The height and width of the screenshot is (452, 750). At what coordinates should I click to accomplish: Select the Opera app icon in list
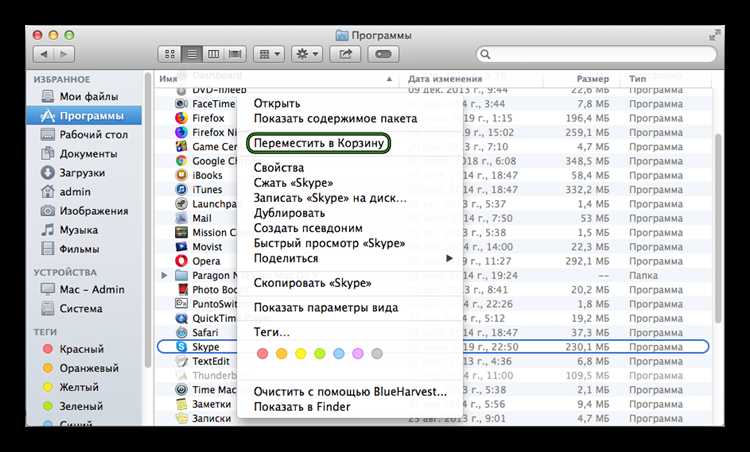(181, 261)
